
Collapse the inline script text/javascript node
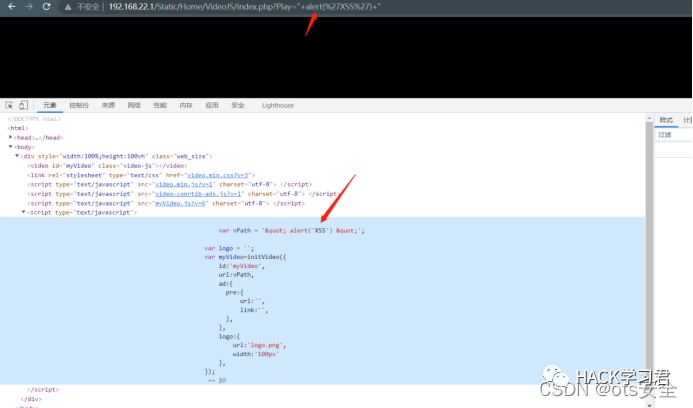coord(23,212)
